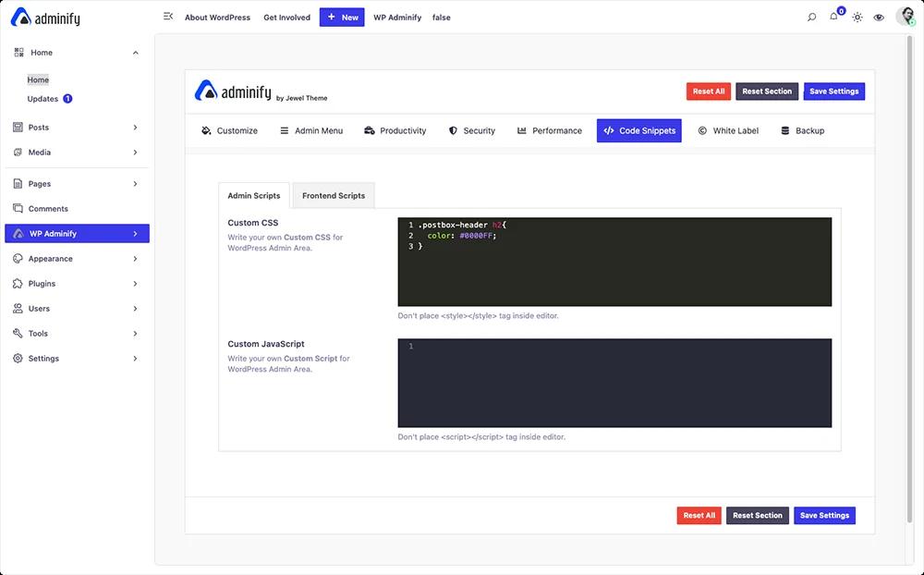This screenshot has height=575, width=924.
Task: Click the Settings gear icon in the sidebar
Action: [18, 359]
